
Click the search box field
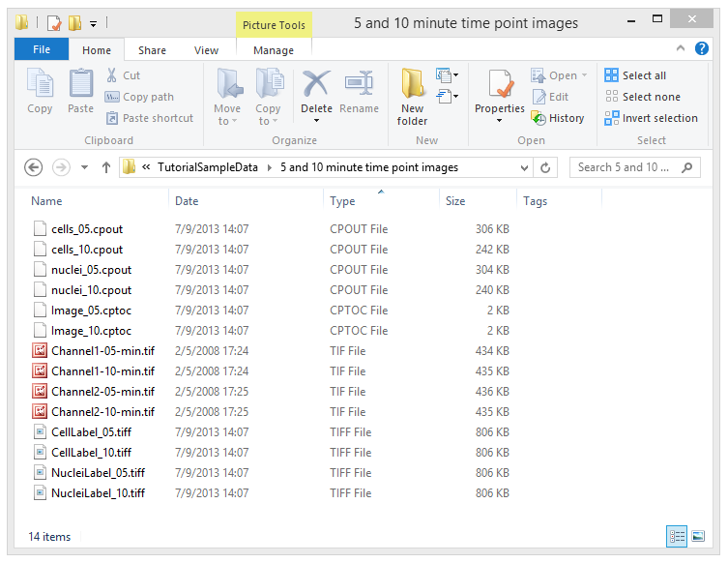click(x=626, y=167)
